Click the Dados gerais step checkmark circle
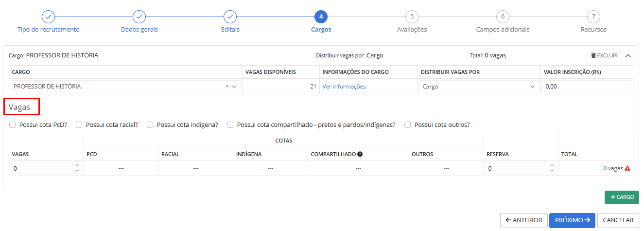 (139, 17)
